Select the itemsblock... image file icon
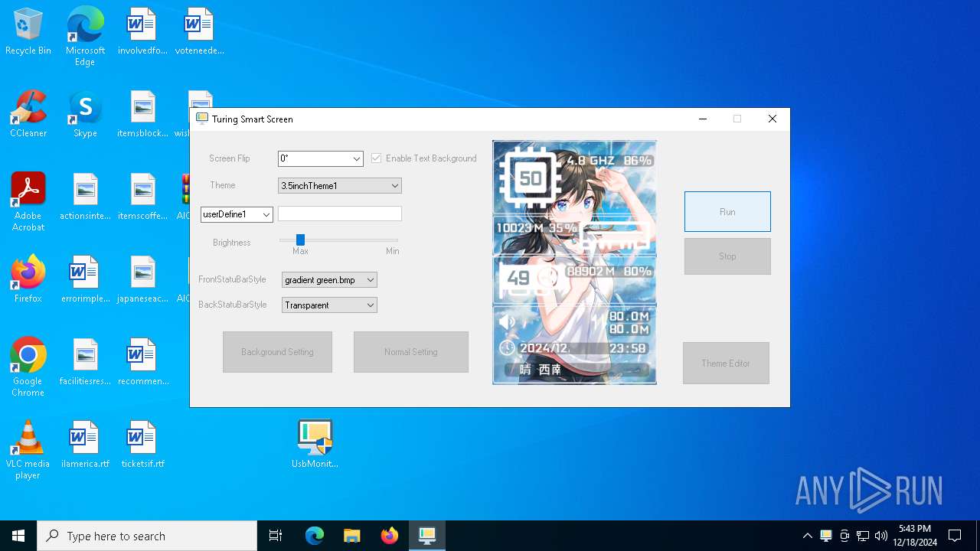Screen dimensions: 980x551 (x=142, y=115)
